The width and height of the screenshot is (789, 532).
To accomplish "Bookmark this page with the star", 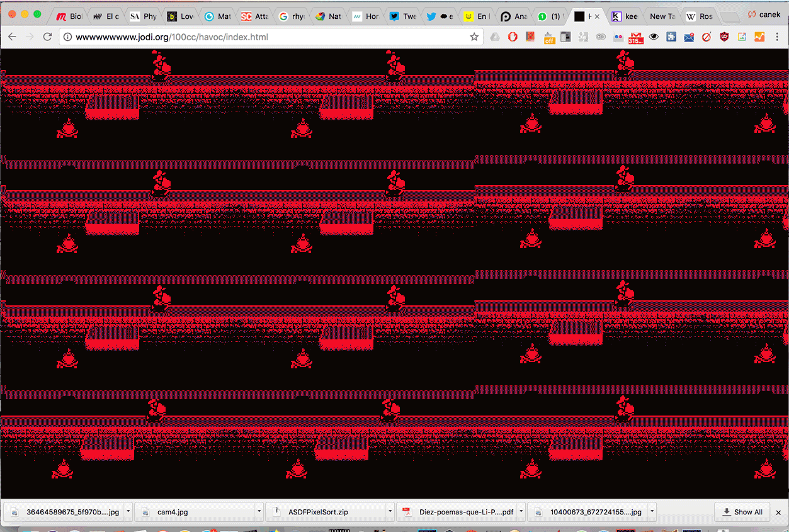I will pyautogui.click(x=474, y=37).
